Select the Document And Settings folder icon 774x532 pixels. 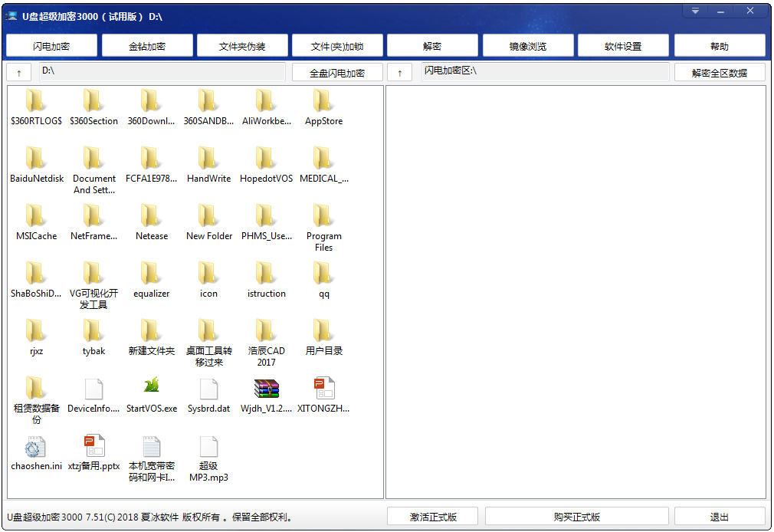point(93,158)
